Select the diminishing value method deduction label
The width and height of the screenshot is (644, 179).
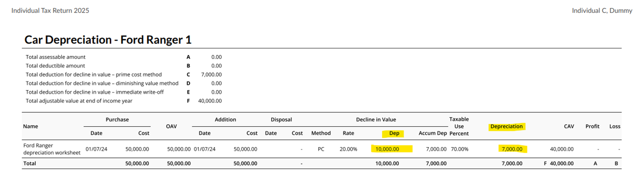(x=102, y=83)
